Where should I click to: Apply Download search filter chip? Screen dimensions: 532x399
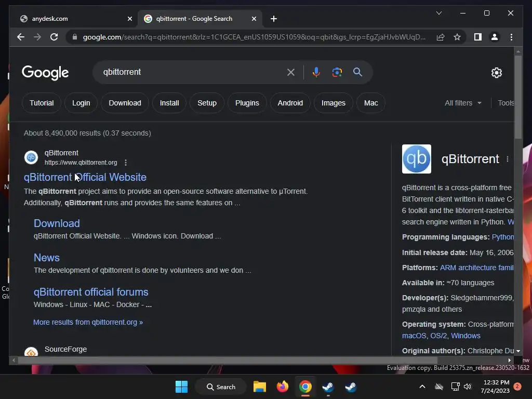click(x=125, y=103)
